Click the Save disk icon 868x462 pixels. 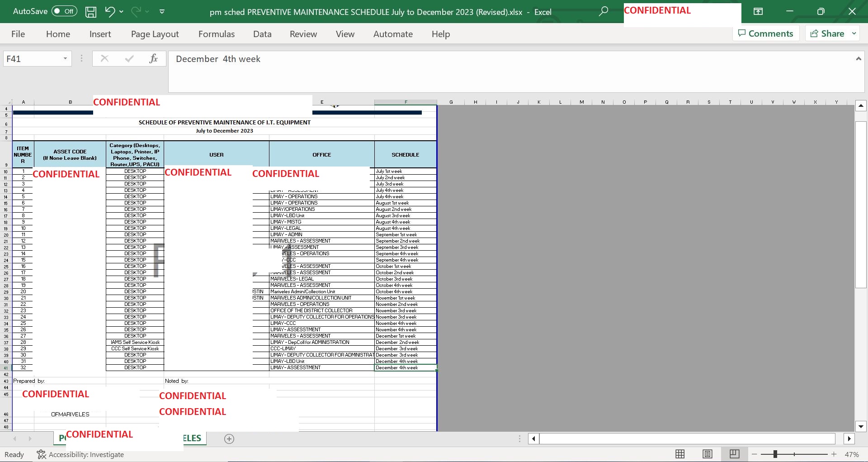91,12
